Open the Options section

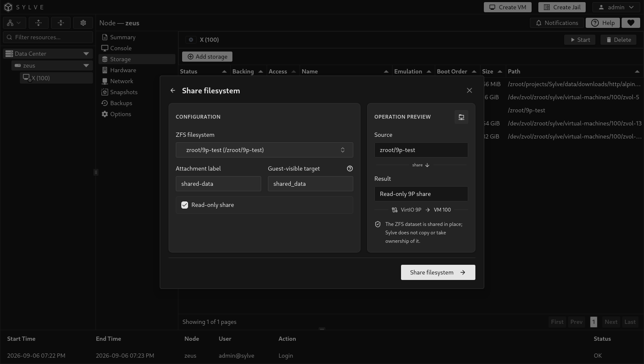(137, 114)
